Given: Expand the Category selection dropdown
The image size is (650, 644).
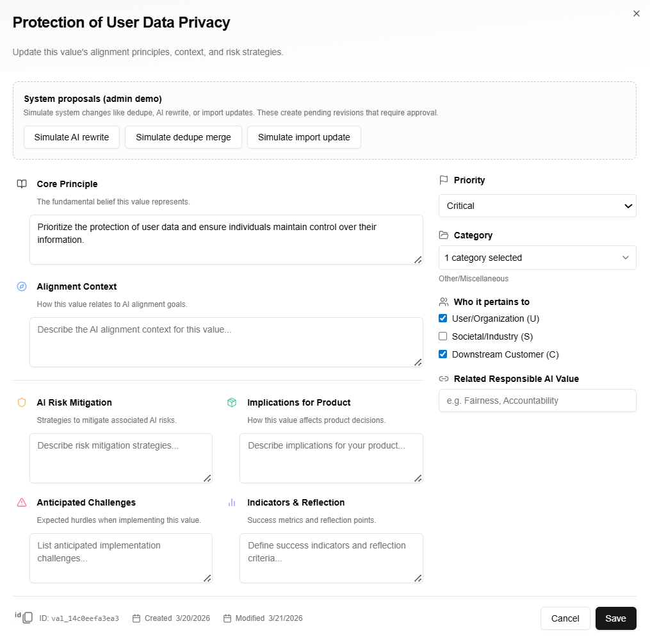Looking at the screenshot, I should 537,258.
